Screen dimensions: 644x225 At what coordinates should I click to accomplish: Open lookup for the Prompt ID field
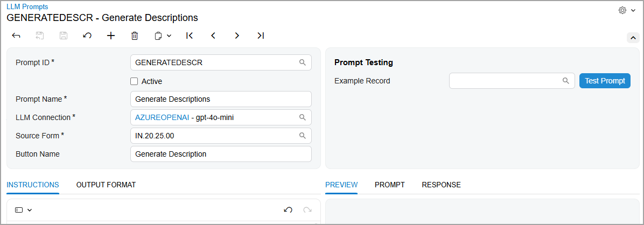tap(303, 62)
